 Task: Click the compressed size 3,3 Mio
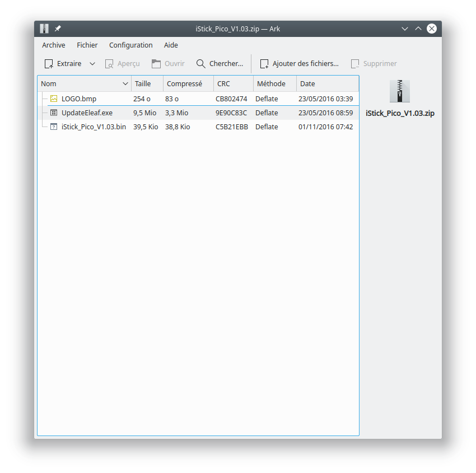pos(176,113)
